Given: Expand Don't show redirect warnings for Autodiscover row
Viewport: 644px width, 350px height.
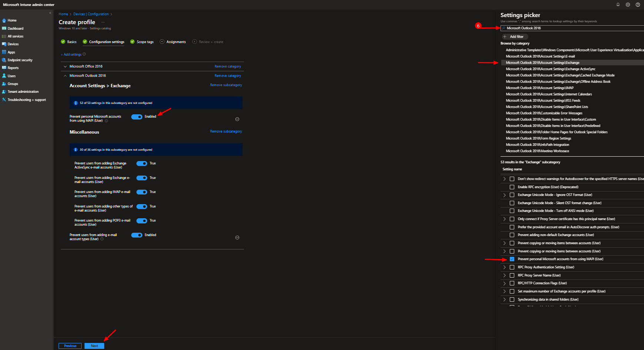Looking at the screenshot, I should (x=504, y=179).
